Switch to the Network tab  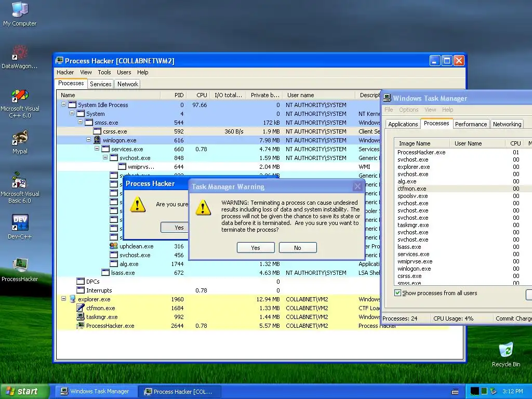tap(128, 84)
